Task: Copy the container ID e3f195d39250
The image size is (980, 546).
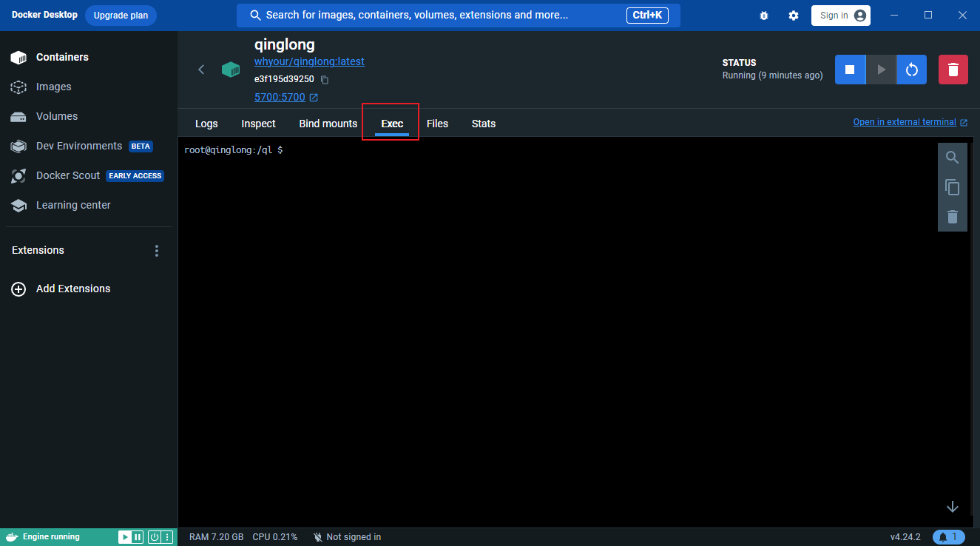Action: point(324,79)
